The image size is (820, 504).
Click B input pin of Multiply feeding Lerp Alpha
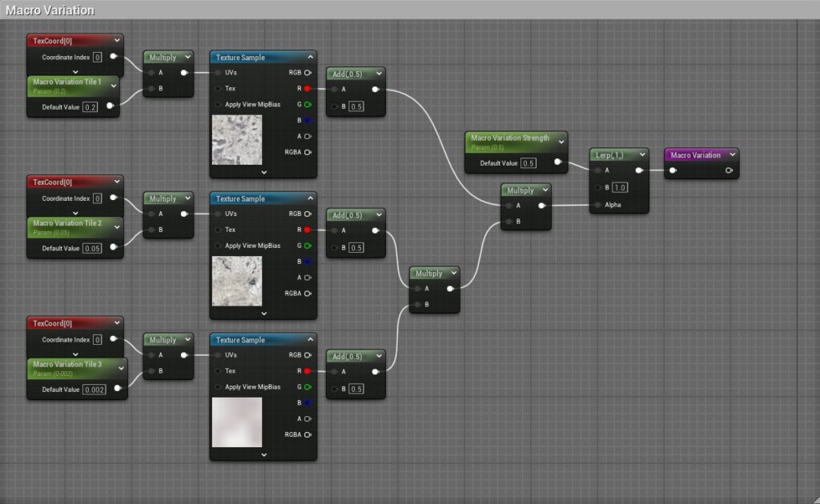(x=508, y=222)
